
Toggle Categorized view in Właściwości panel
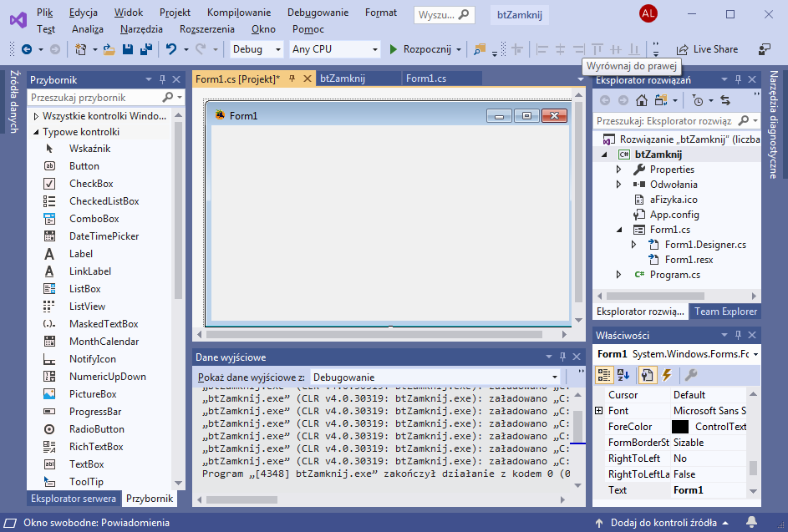[x=603, y=375]
